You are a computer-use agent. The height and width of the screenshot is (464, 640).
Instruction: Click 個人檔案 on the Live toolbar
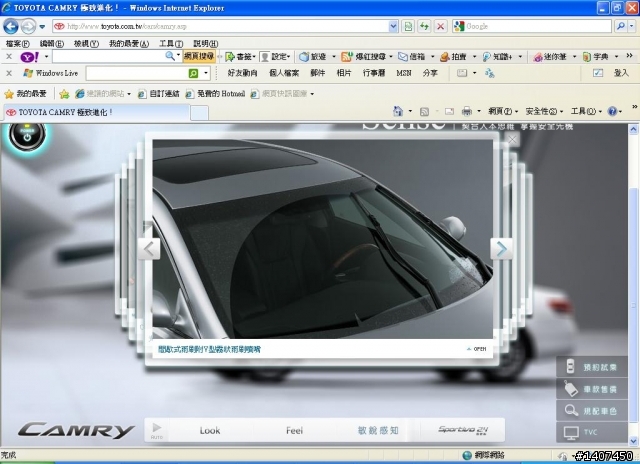pos(284,73)
